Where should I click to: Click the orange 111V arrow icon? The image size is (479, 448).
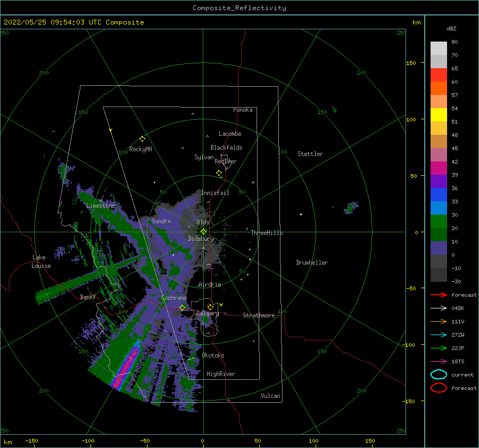tap(439, 321)
